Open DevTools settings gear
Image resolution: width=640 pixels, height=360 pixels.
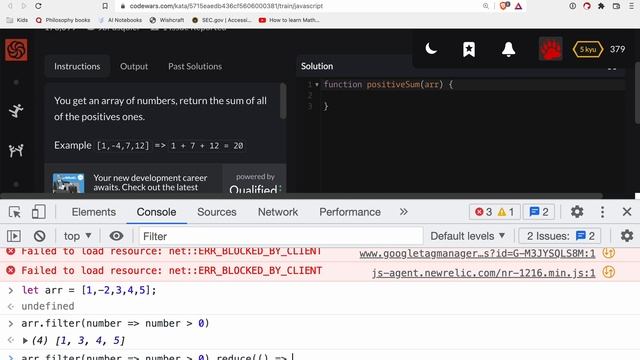(577, 212)
